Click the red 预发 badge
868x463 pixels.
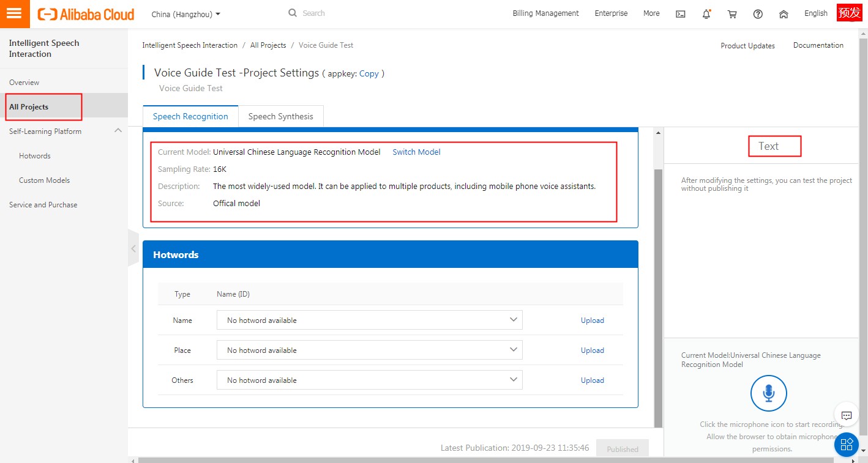click(x=849, y=12)
